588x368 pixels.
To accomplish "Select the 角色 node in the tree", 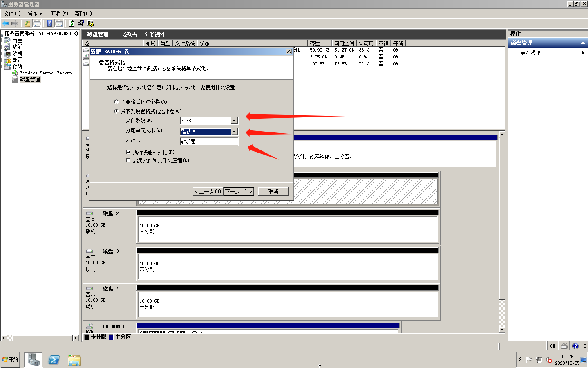I will click(x=17, y=40).
